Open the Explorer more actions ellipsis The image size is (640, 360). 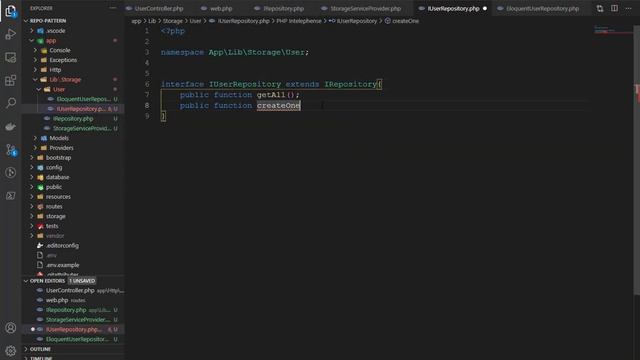tap(113, 8)
